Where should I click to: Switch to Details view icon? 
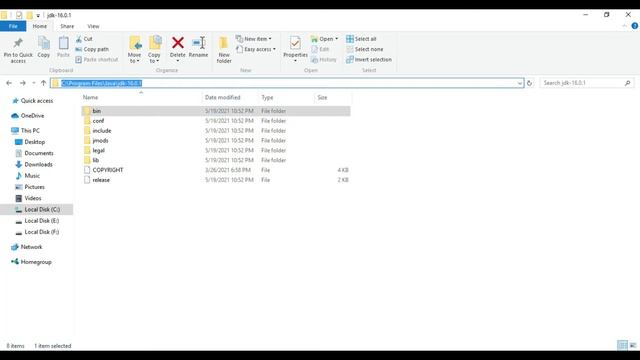[x=622, y=345]
